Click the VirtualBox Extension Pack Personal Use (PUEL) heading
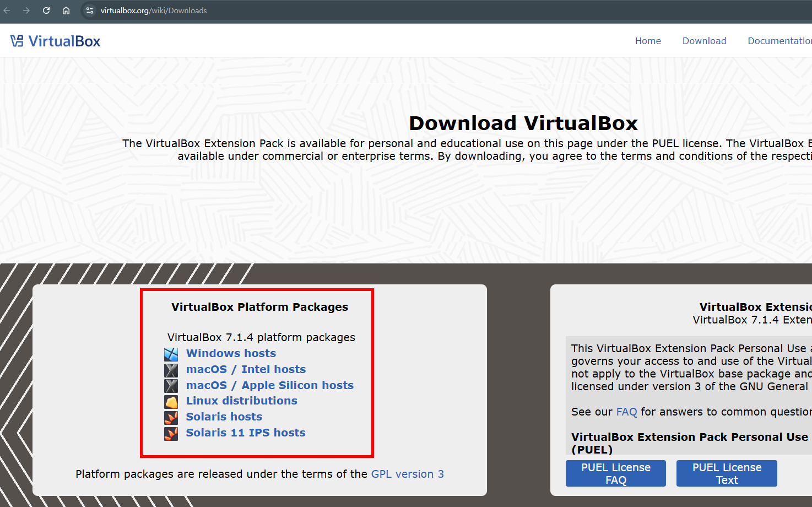Image resolution: width=812 pixels, height=507 pixels. 690,443
